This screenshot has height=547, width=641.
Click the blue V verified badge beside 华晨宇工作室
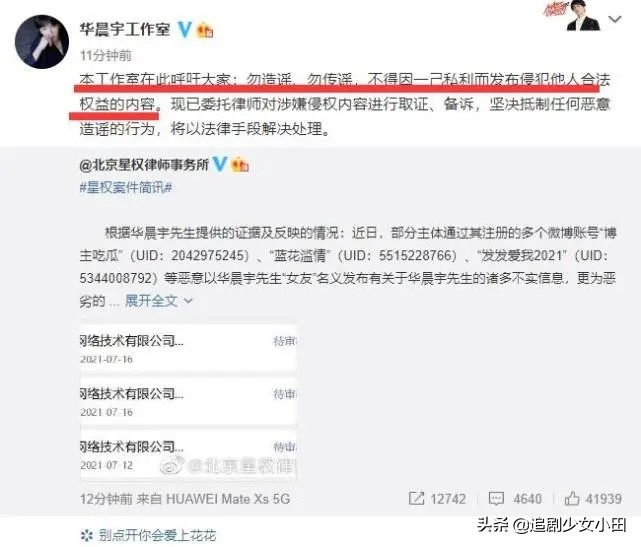click(185, 29)
